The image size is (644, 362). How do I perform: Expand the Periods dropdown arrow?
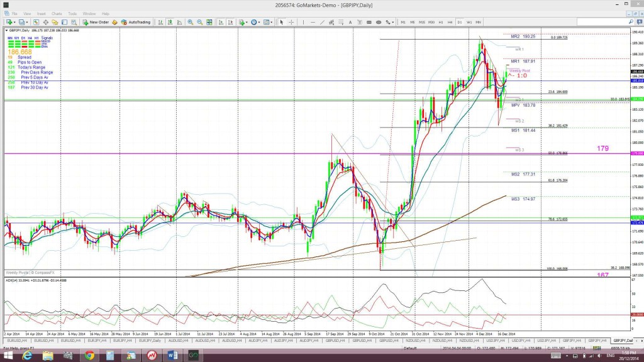(259, 22)
